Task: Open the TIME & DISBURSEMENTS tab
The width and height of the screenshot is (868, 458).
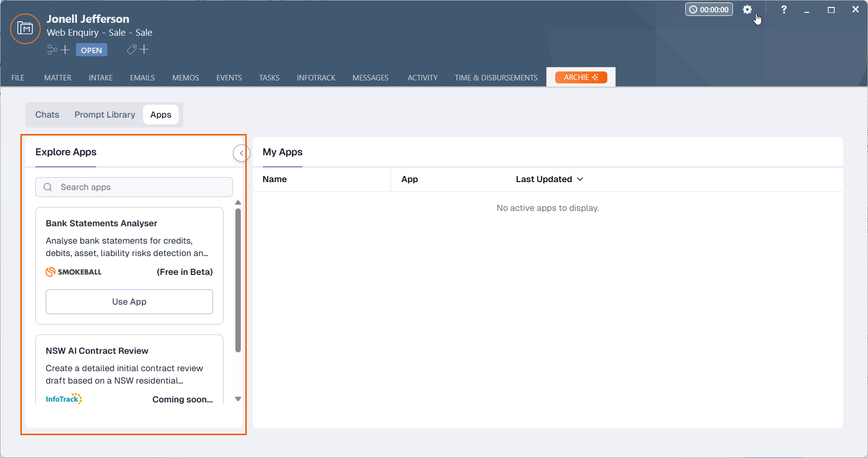Action: tap(496, 78)
